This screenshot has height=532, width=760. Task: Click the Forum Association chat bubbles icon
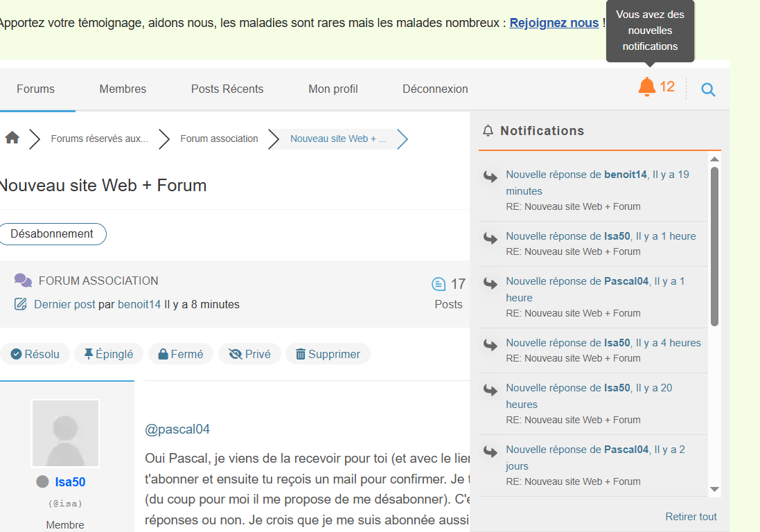pos(23,281)
